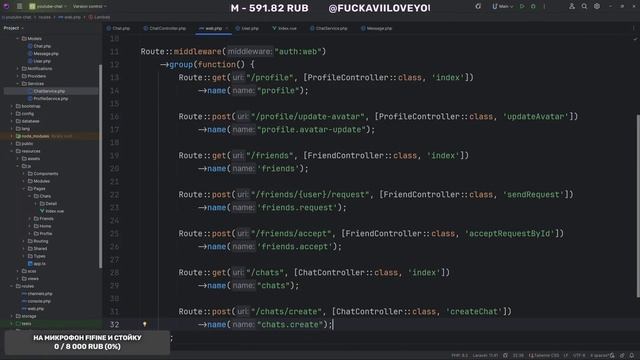Viewport: 640px width, 360px height.
Task: Open the Version control dropdown
Action: point(89,7)
